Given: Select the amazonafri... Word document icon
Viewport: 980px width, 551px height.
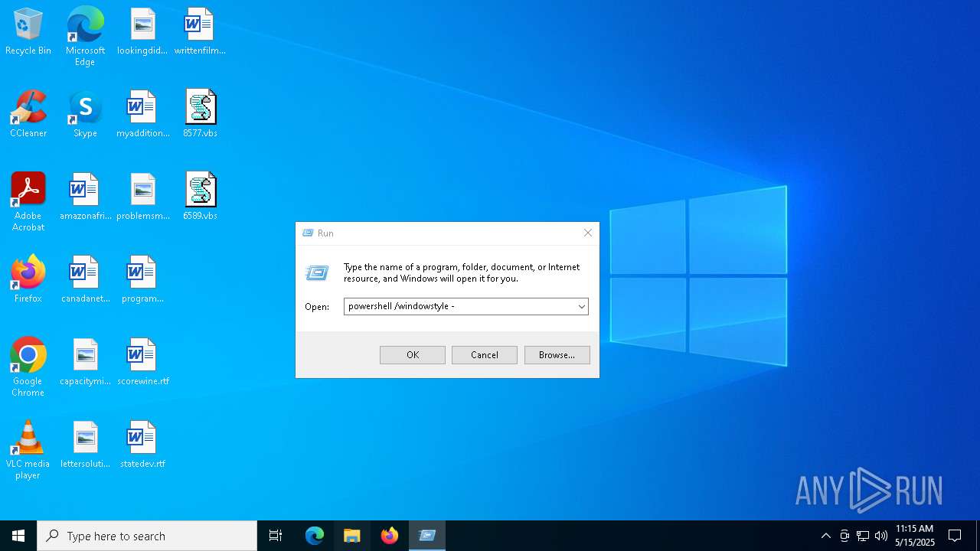Looking at the screenshot, I should tap(85, 197).
